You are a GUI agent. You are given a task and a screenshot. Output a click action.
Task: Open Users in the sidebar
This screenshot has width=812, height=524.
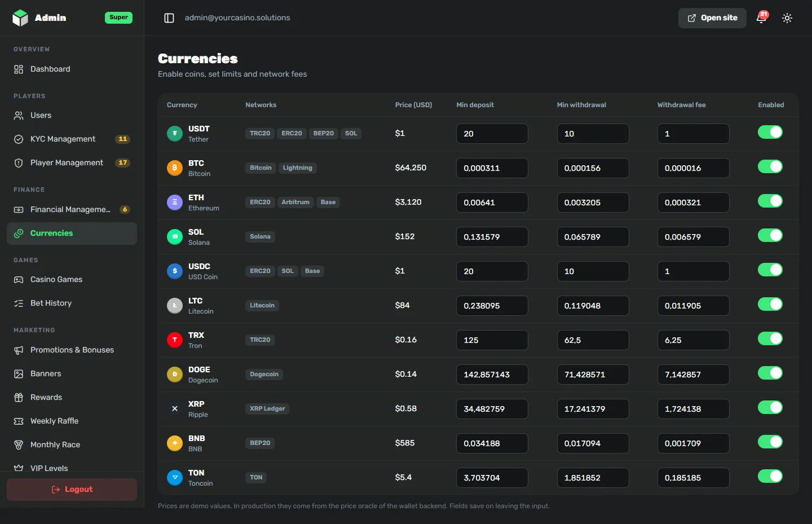click(x=72, y=116)
